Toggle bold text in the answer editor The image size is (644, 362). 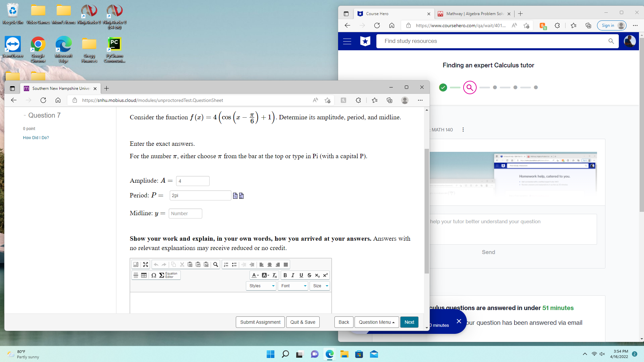(x=285, y=275)
